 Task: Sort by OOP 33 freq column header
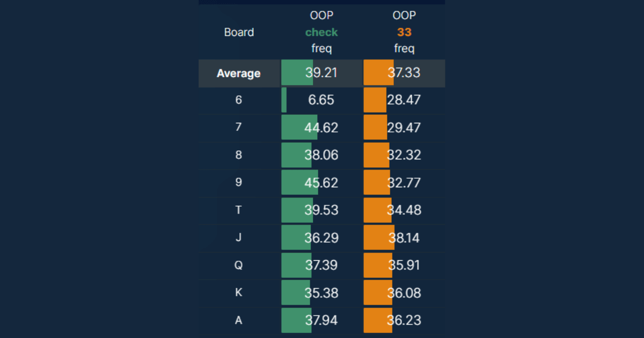(404, 32)
